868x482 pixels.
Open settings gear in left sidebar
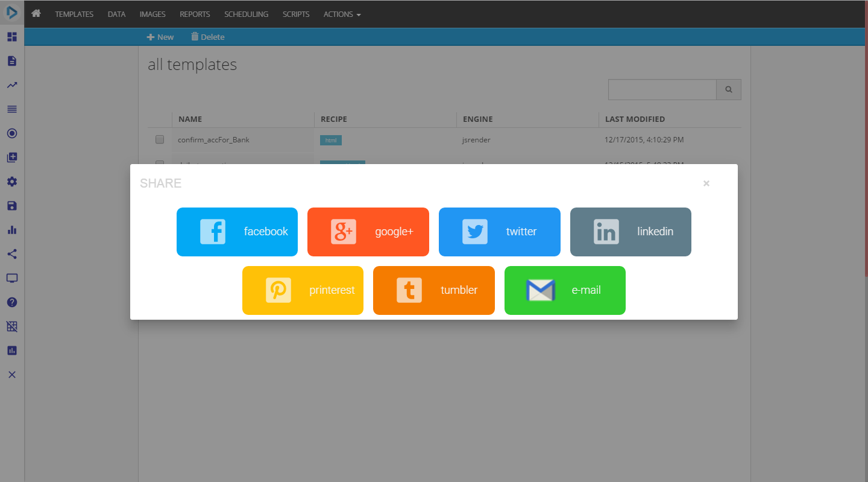pyautogui.click(x=12, y=182)
